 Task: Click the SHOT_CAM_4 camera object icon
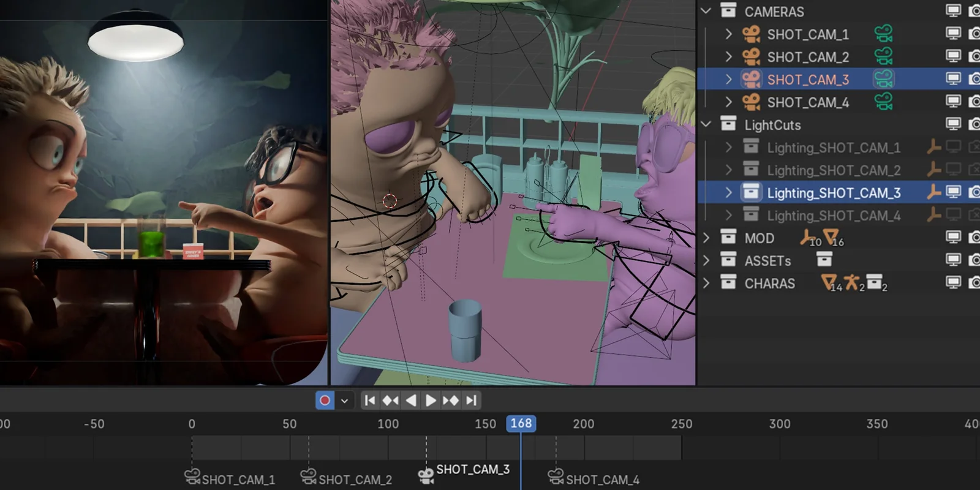(751, 102)
